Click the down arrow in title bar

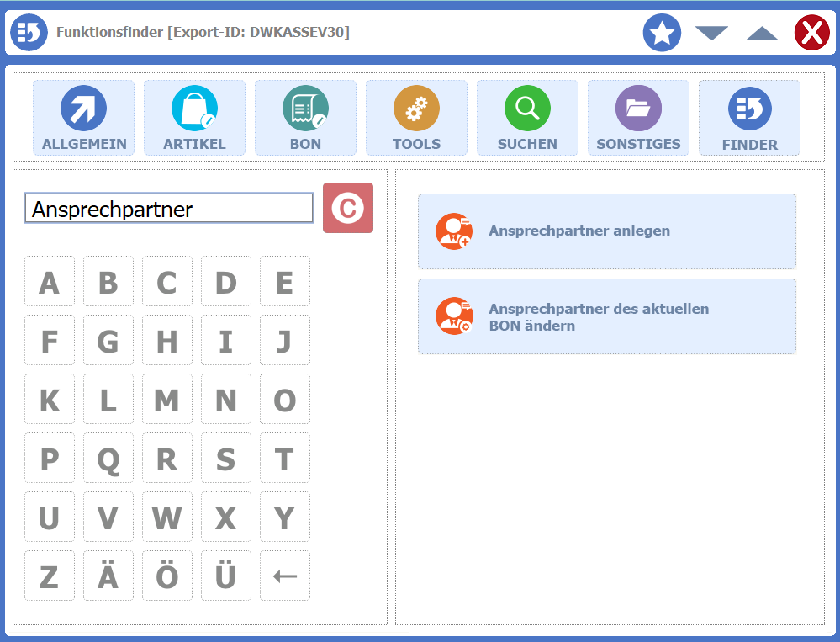(711, 33)
